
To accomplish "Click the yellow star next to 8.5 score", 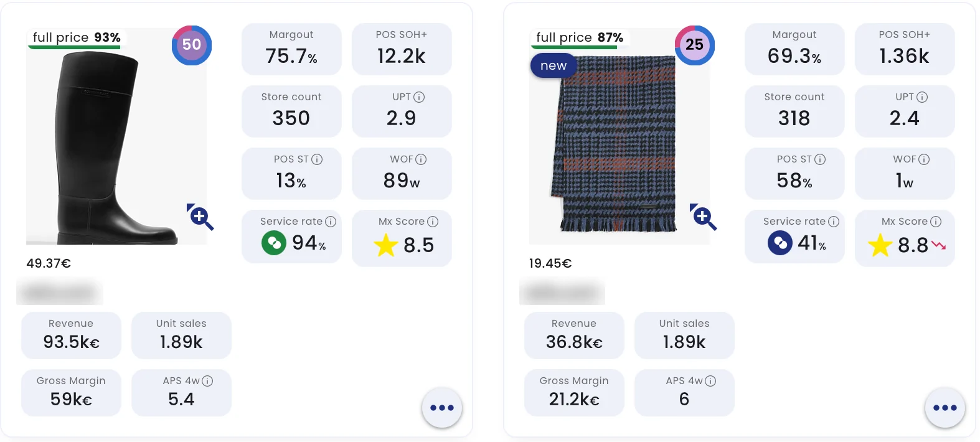I will (386, 245).
